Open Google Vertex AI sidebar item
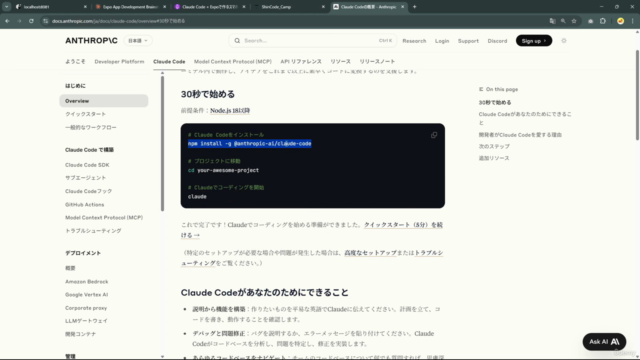 [x=87, y=295]
